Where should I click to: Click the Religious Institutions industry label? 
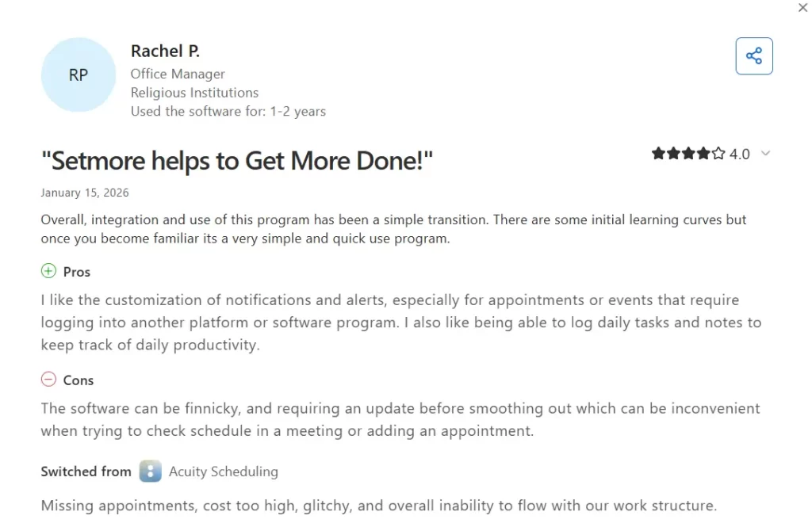(x=194, y=92)
